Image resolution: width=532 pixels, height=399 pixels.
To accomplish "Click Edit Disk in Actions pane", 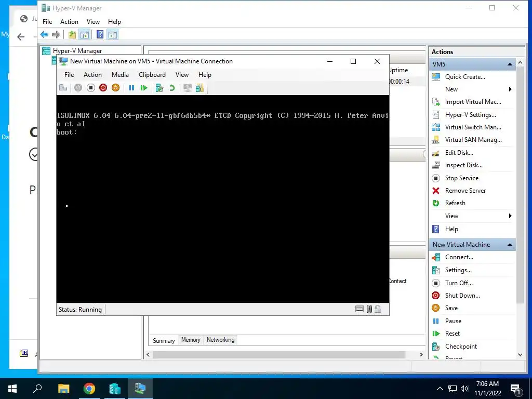I will [459, 153].
